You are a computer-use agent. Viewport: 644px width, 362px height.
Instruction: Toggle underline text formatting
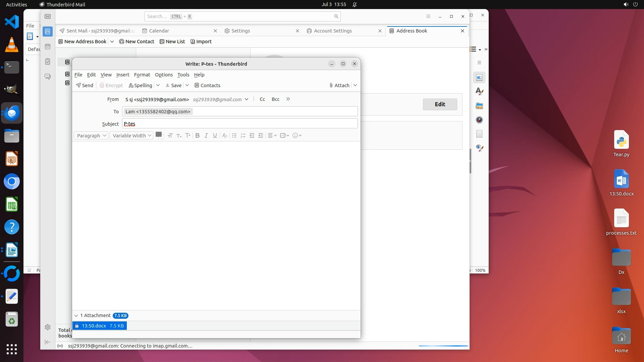click(x=215, y=135)
